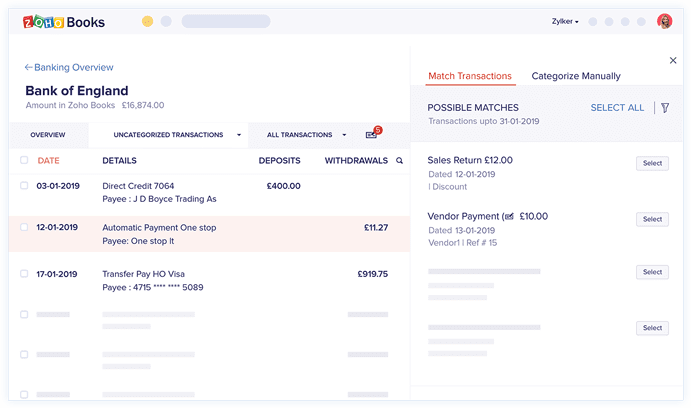
Task: Switch to the Categorize Manually tab
Action: click(x=576, y=76)
